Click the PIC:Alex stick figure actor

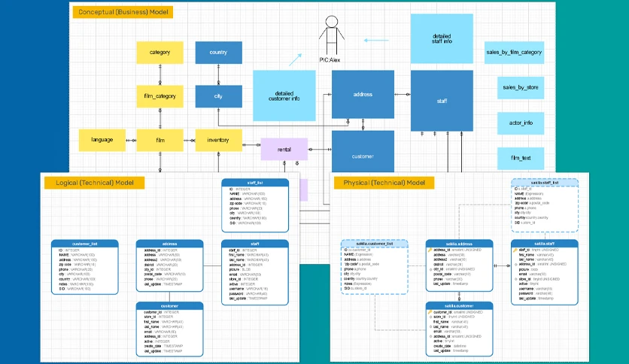coord(331,35)
